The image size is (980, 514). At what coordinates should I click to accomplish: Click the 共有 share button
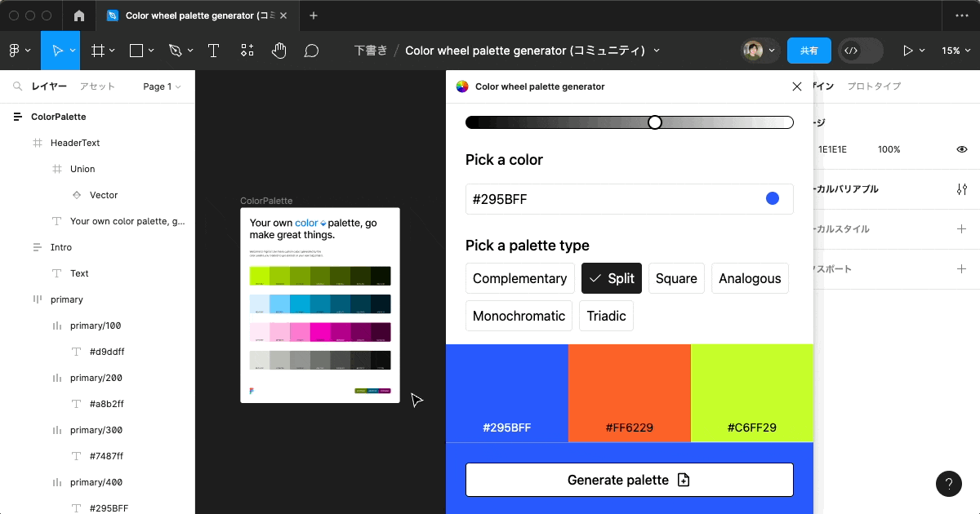tap(809, 50)
